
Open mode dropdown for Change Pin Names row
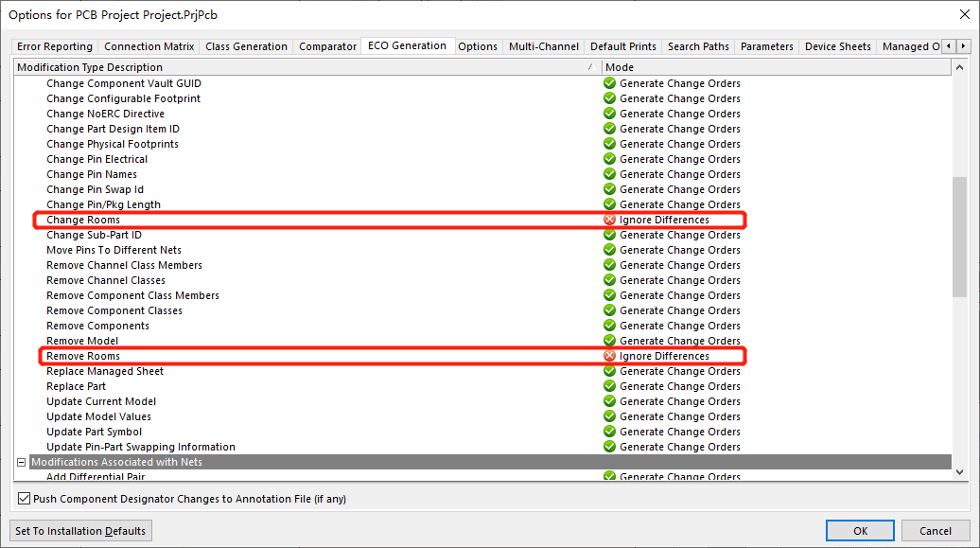point(680,174)
